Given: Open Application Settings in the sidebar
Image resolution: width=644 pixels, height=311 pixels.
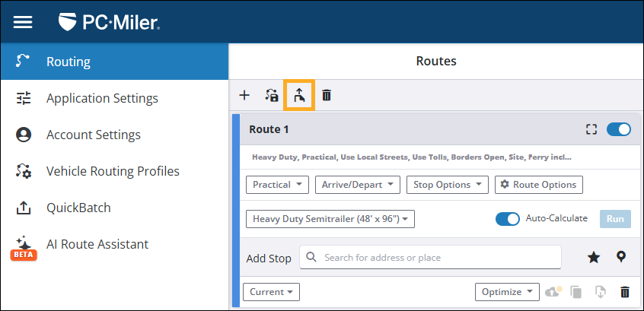Looking at the screenshot, I should click(102, 98).
